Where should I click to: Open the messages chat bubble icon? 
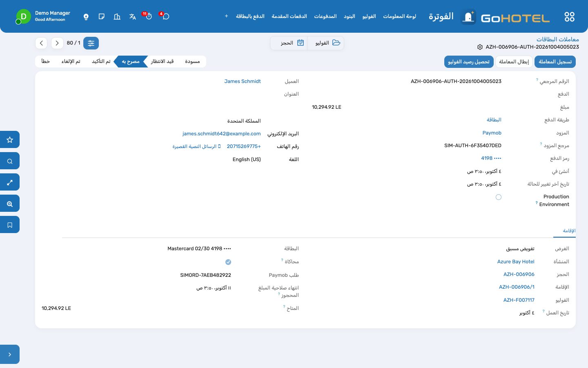pos(165,16)
